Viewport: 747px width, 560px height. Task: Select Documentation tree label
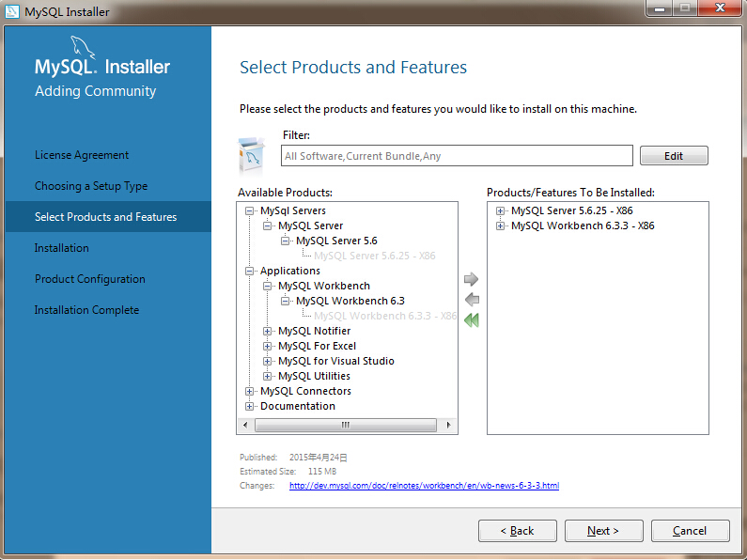pos(298,406)
